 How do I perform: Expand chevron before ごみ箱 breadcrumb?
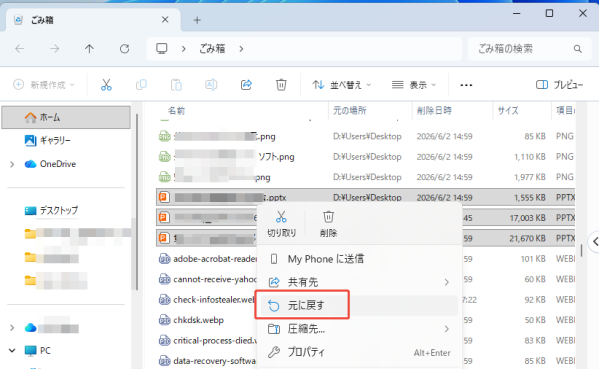[183, 49]
